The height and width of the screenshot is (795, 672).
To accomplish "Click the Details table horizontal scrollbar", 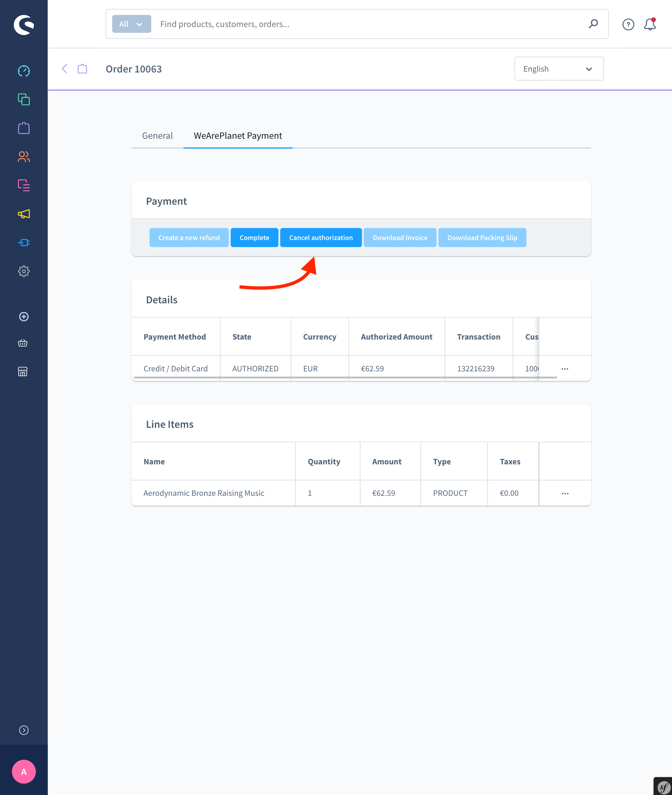I will pos(345,378).
